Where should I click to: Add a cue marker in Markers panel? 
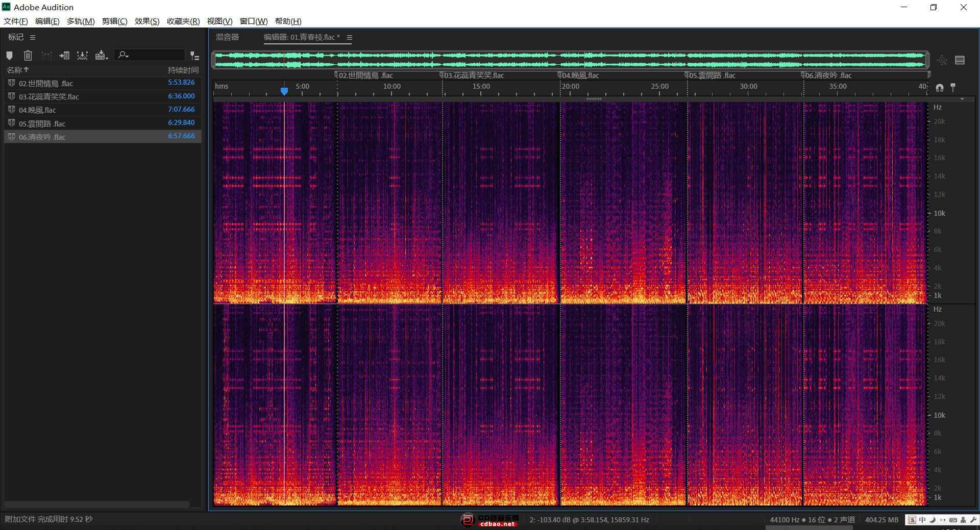(10, 56)
